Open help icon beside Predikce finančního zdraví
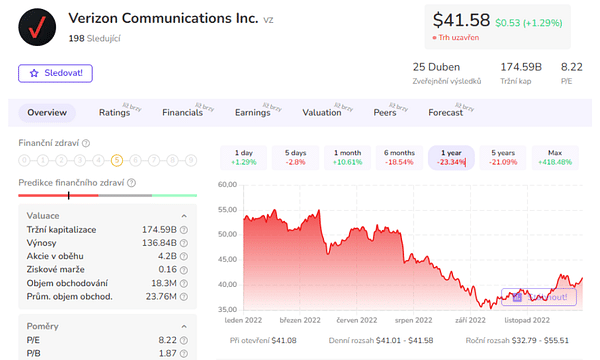This screenshot has height=360, width=600. point(131,183)
